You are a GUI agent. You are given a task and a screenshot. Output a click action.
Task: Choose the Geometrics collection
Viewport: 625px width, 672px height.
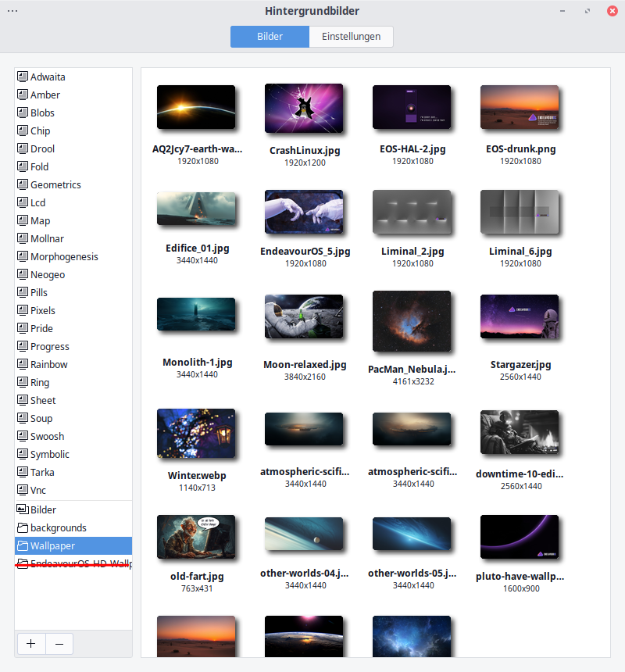[55, 185]
